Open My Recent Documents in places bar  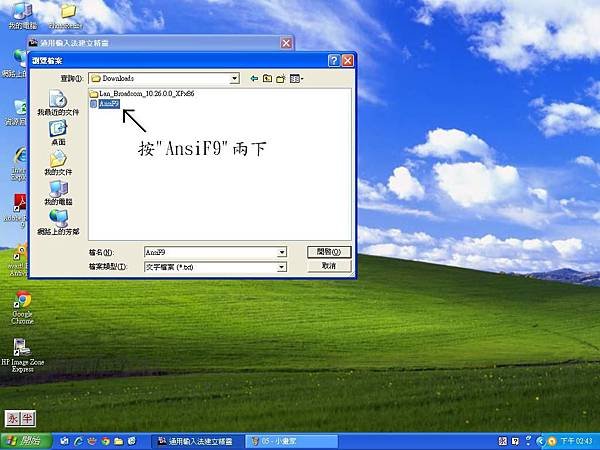pos(58,103)
